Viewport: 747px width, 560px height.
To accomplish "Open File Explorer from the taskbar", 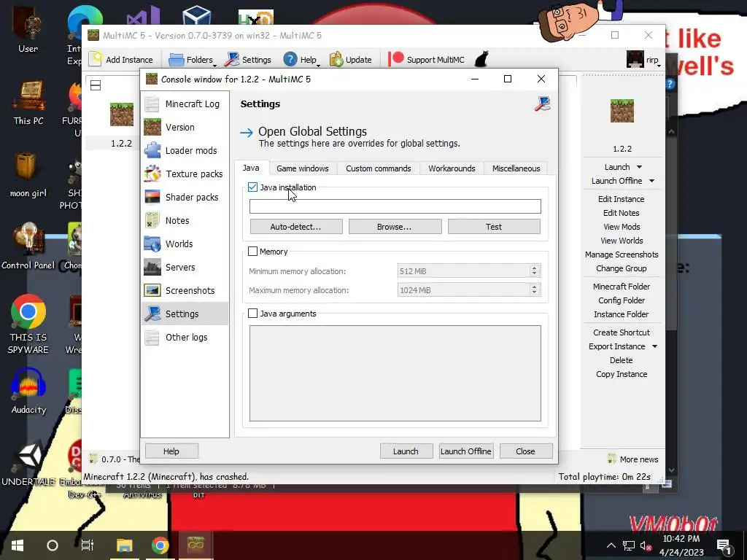I will click(x=124, y=545).
